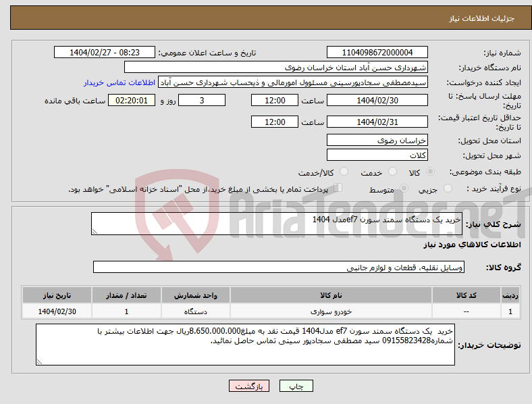Select the خدمت radio button

coord(392,172)
